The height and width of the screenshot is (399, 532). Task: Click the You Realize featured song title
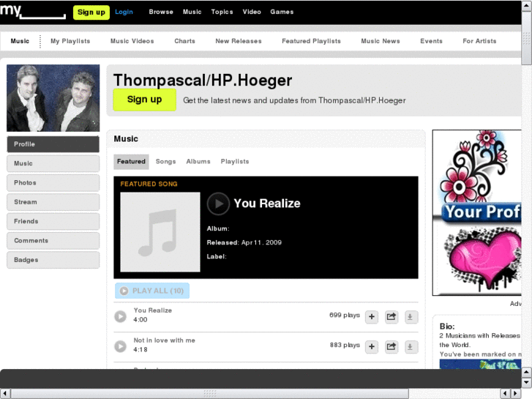point(267,204)
